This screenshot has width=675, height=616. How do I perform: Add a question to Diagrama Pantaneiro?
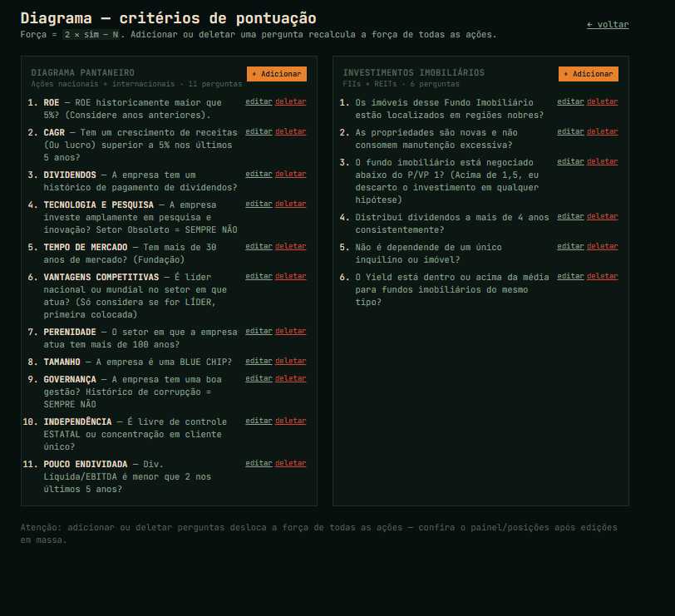[277, 74]
